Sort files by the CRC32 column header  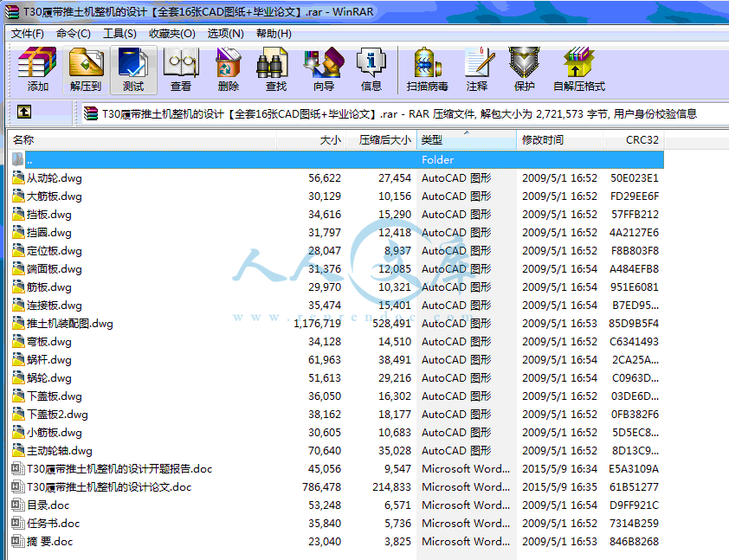[x=634, y=140]
